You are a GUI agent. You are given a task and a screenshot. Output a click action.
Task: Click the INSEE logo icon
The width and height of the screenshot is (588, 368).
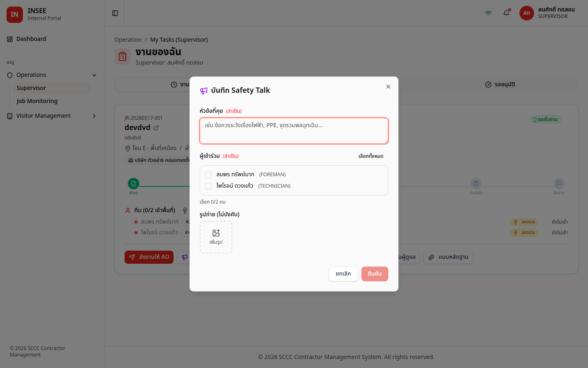(15, 14)
